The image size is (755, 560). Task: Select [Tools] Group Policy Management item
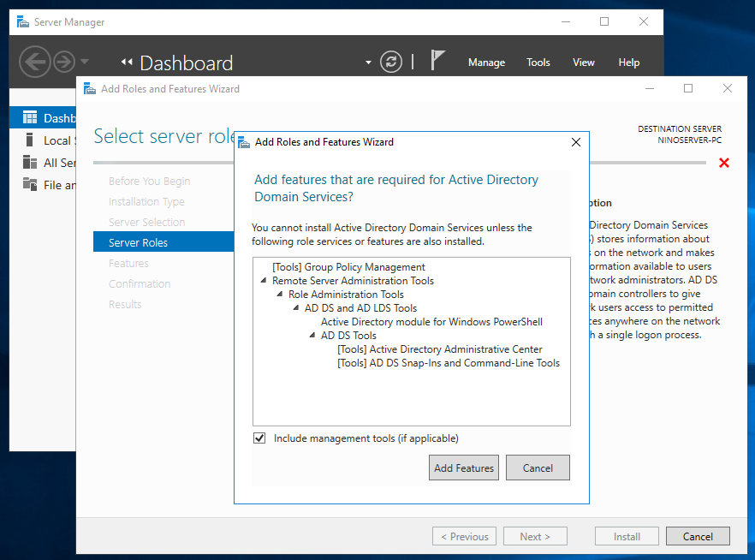coord(348,267)
